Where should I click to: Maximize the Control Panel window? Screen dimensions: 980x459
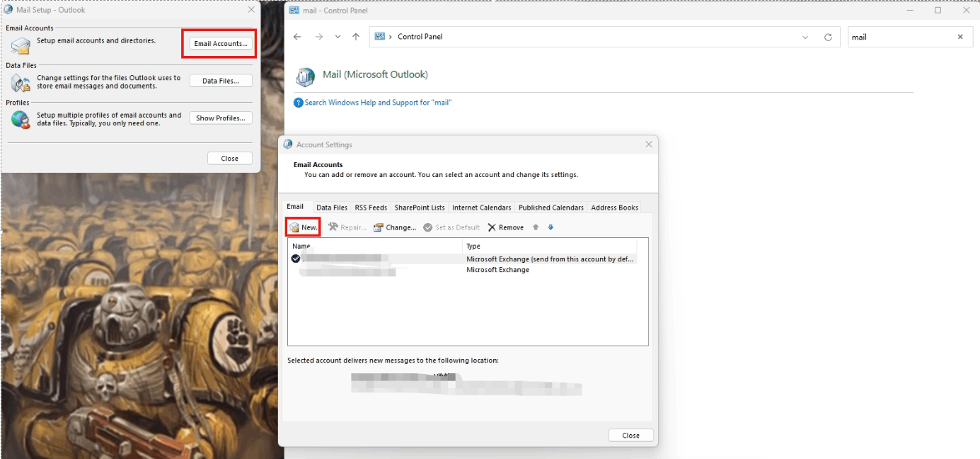click(x=938, y=11)
